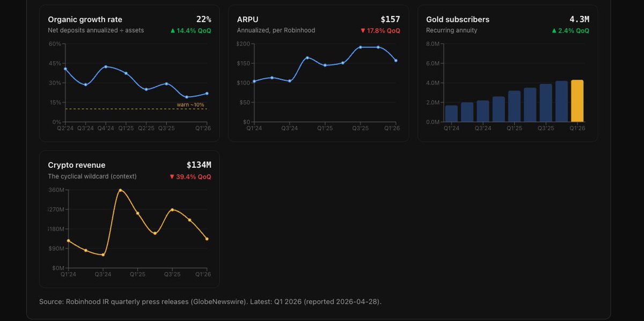Click the $50 y-axis label on ARPU chart

(x=245, y=102)
